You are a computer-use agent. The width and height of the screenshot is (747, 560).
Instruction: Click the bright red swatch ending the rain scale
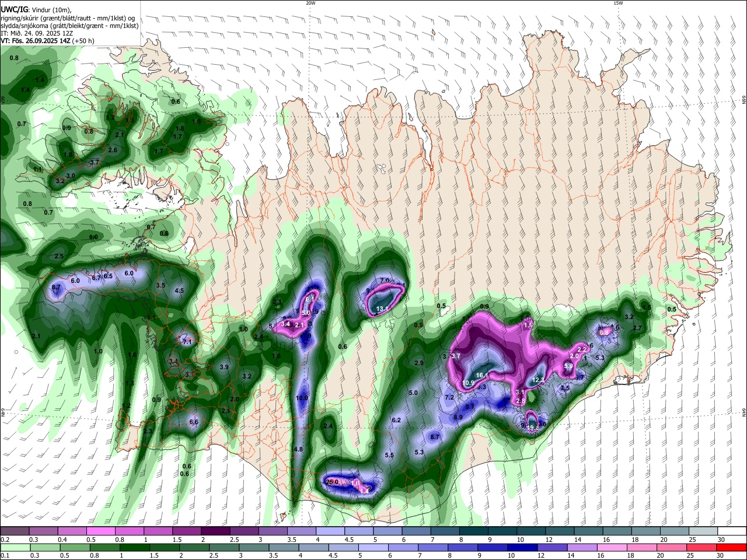732,547
